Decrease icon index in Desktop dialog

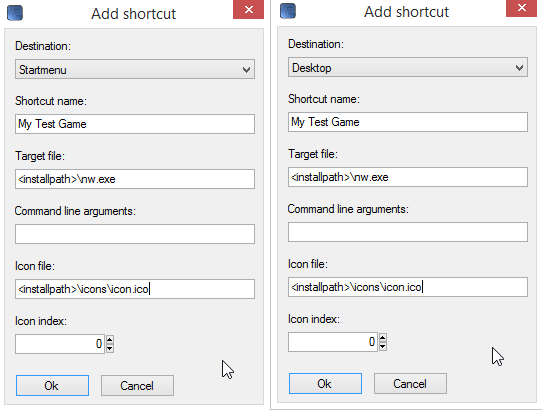click(x=383, y=346)
